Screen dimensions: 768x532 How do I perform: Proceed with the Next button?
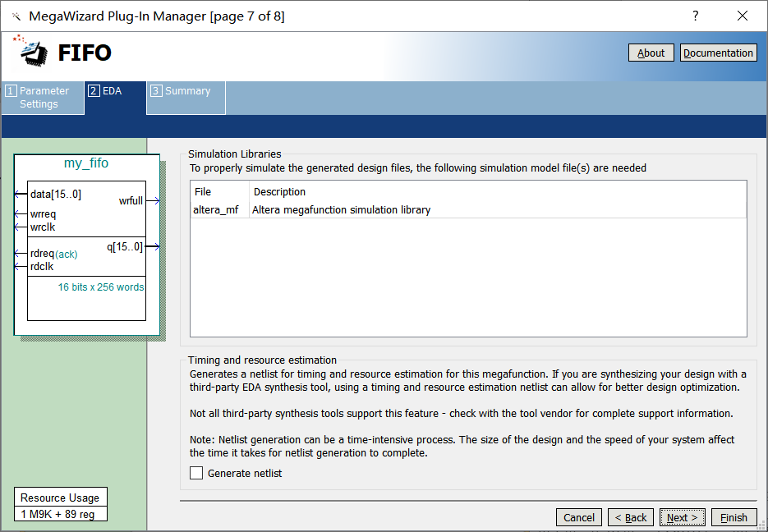tap(682, 517)
